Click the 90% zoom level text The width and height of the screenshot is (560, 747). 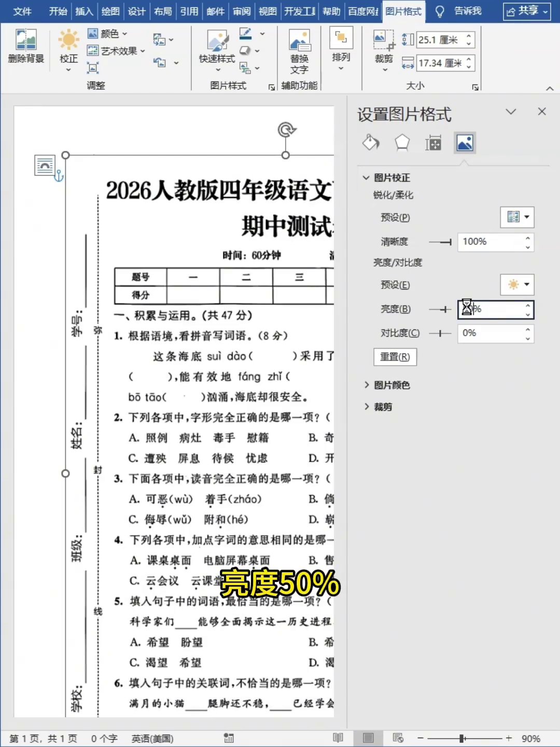(530, 738)
